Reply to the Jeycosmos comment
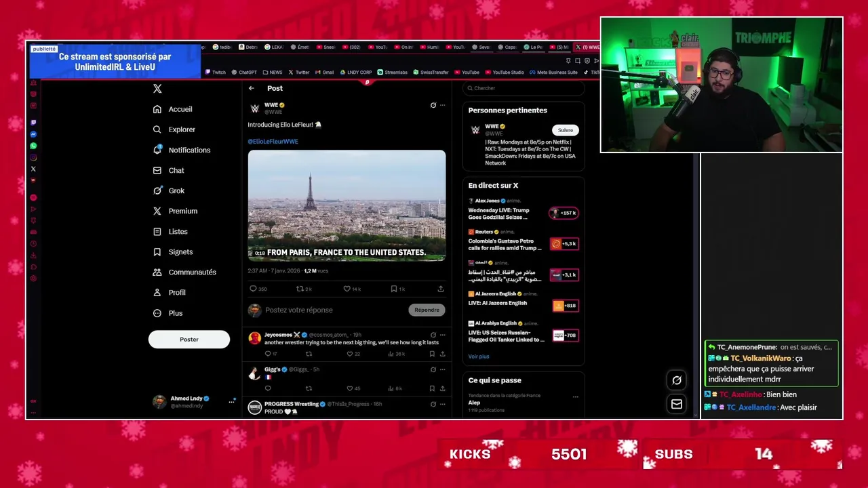Viewport: 868px width, 488px height. 270,354
